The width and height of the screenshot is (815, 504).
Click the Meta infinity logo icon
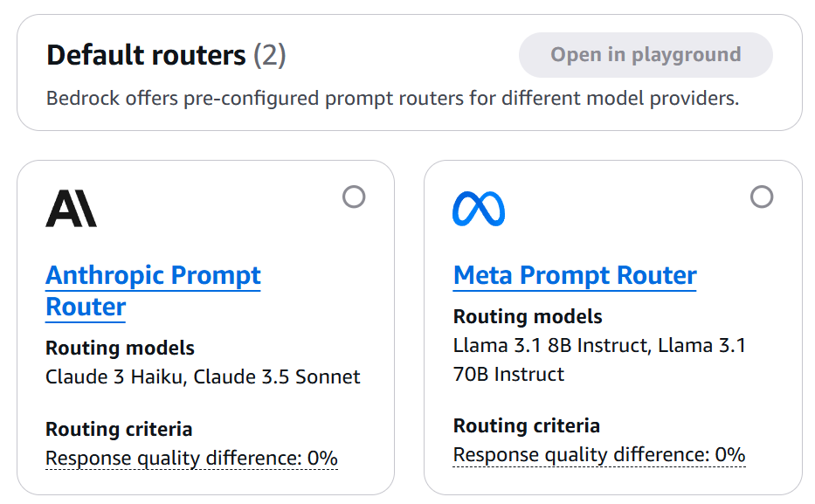(x=479, y=210)
